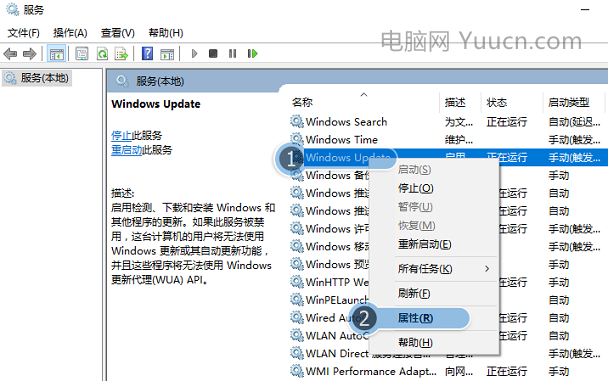Click the Windows Time gear icon
608x381 pixels.
[x=297, y=139]
